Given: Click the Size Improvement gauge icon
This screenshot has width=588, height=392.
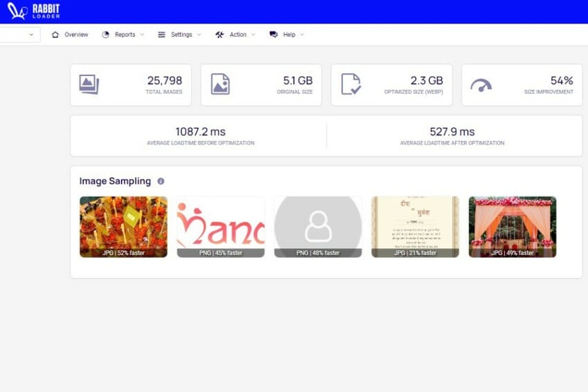Looking at the screenshot, I should coord(481,86).
